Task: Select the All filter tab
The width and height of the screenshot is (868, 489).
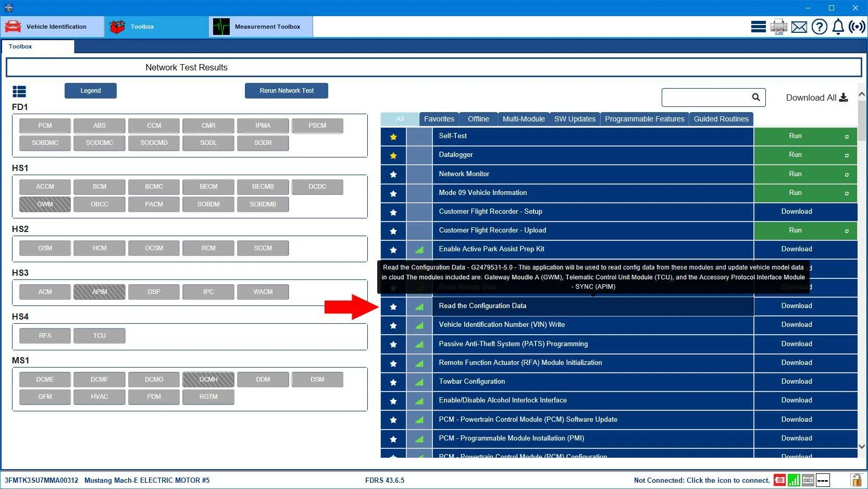Action: coord(400,119)
